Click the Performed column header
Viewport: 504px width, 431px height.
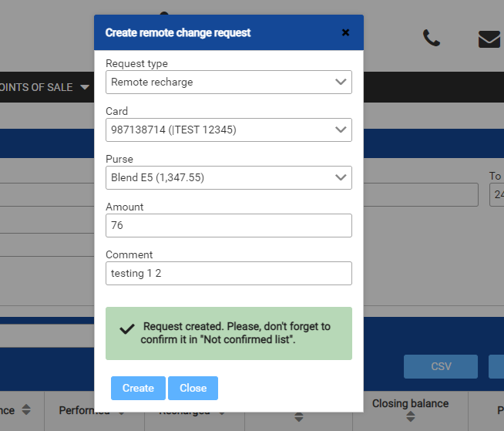pyautogui.click(x=84, y=410)
